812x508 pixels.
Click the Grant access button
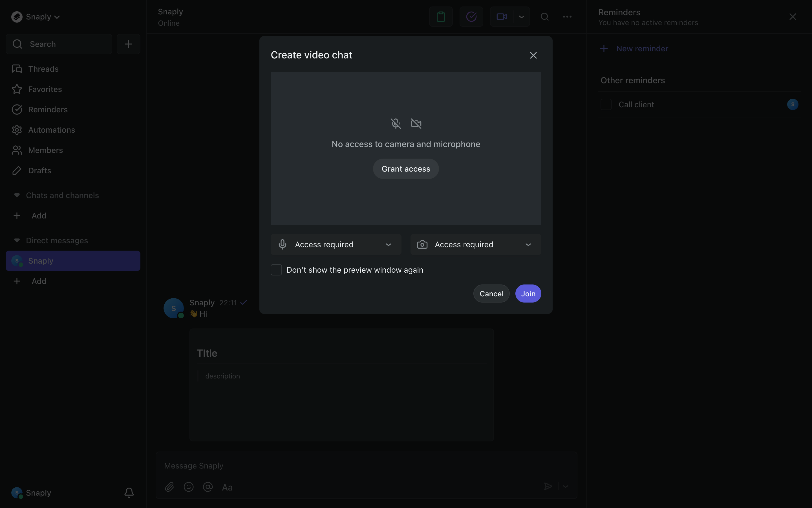pos(406,169)
